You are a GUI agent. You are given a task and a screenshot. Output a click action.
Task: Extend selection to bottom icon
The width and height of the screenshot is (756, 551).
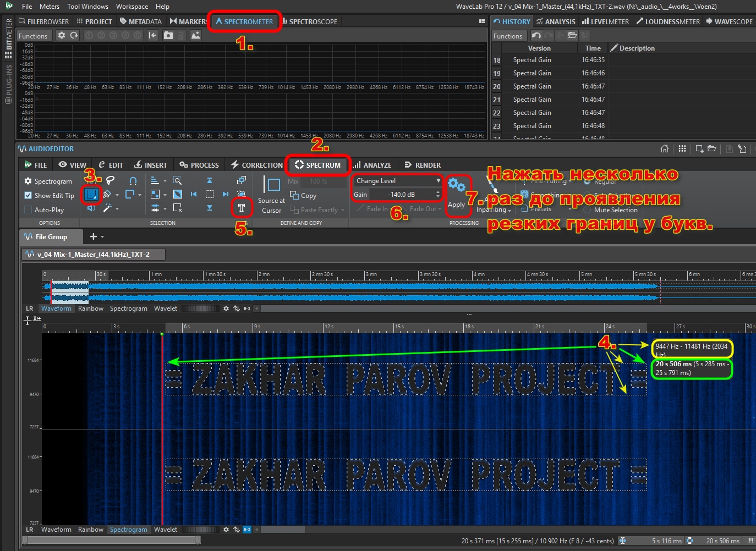coord(210,208)
